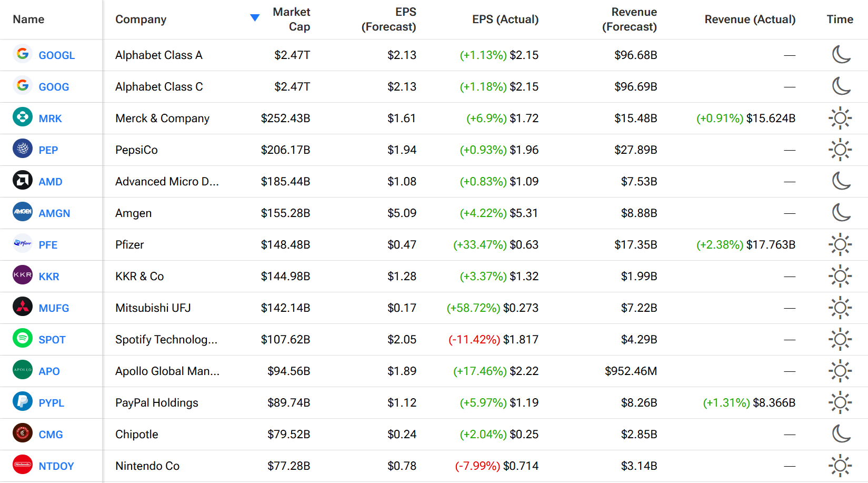Open the GOOG ticker link

(54, 87)
